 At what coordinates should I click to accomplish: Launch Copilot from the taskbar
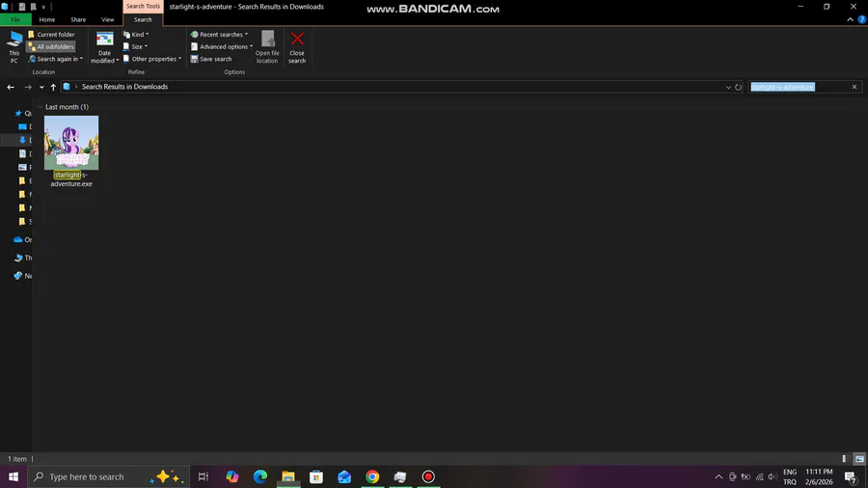[x=231, y=476]
